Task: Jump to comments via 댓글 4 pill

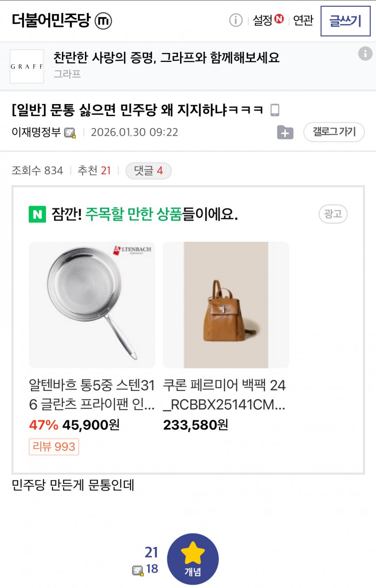Action: click(x=148, y=170)
